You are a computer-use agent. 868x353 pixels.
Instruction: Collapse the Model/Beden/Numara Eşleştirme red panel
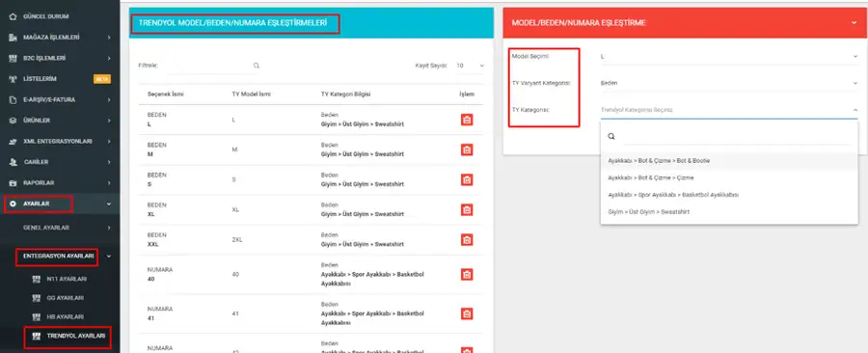click(854, 23)
